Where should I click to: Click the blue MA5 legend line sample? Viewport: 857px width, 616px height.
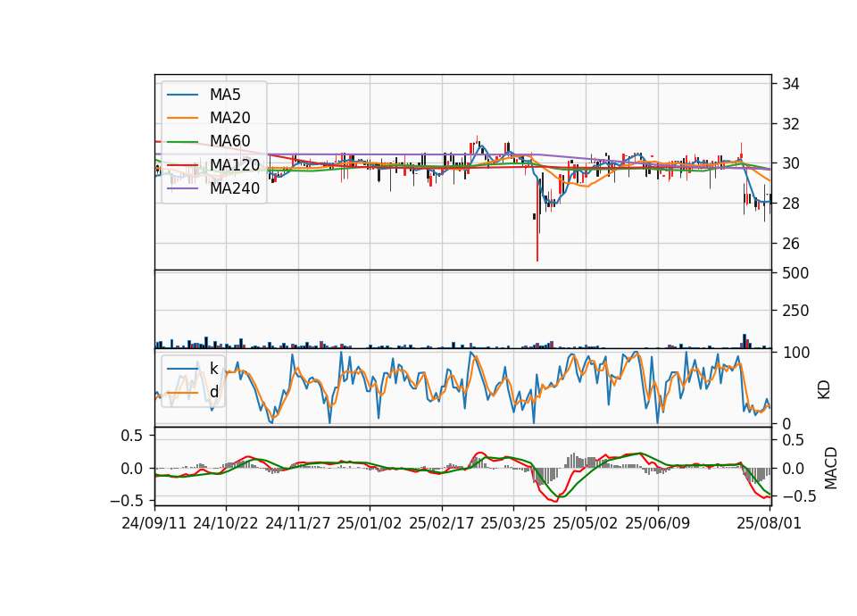click(x=182, y=96)
